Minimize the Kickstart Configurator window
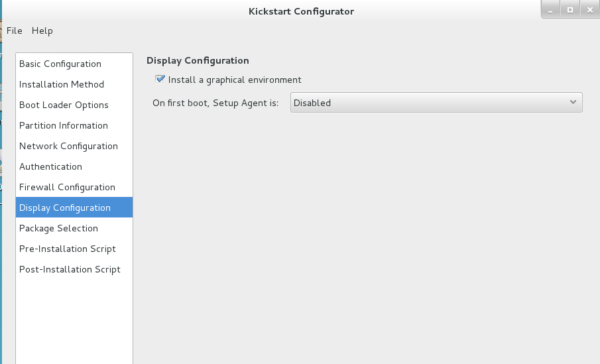The image size is (600, 364). coord(551,10)
